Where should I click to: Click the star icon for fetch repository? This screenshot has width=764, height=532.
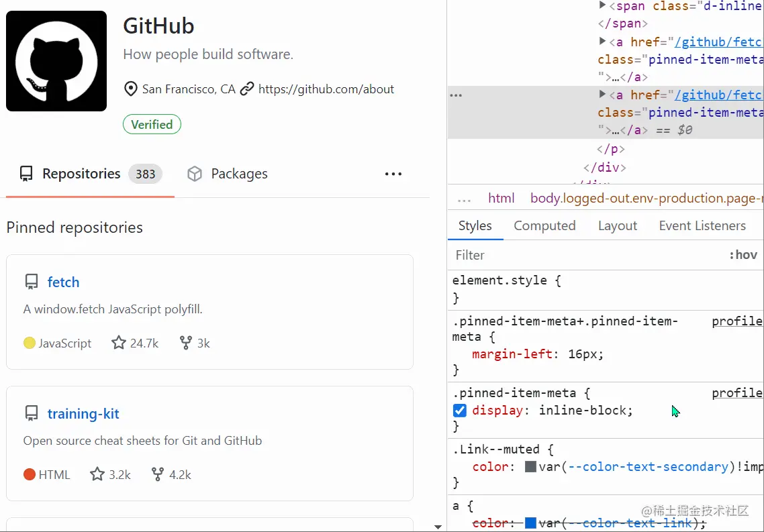(x=118, y=343)
